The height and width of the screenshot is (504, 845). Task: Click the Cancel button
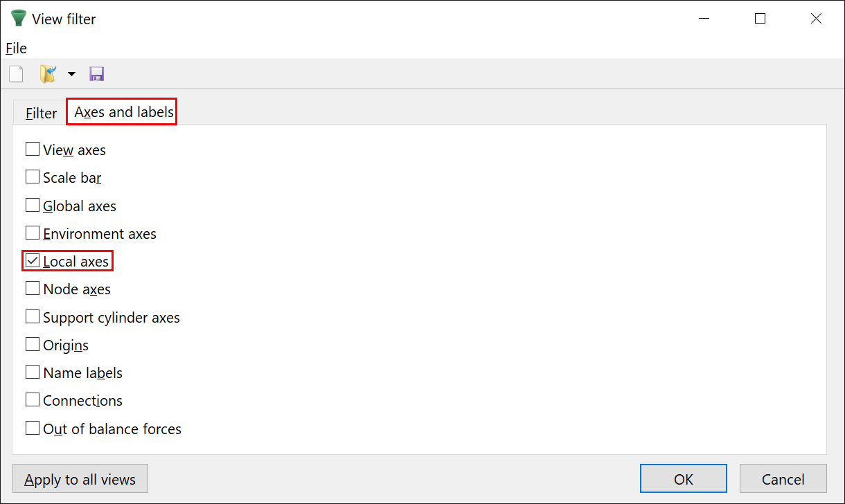pos(783,479)
